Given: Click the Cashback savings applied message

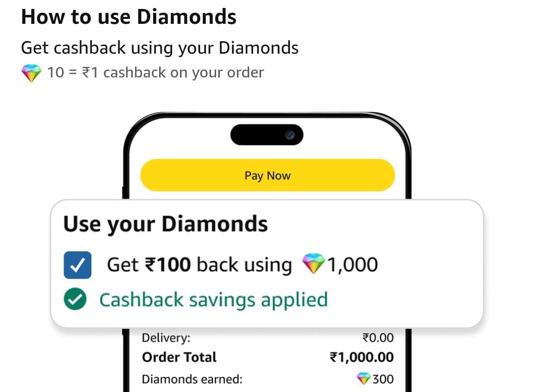Looking at the screenshot, I should coord(213,300).
